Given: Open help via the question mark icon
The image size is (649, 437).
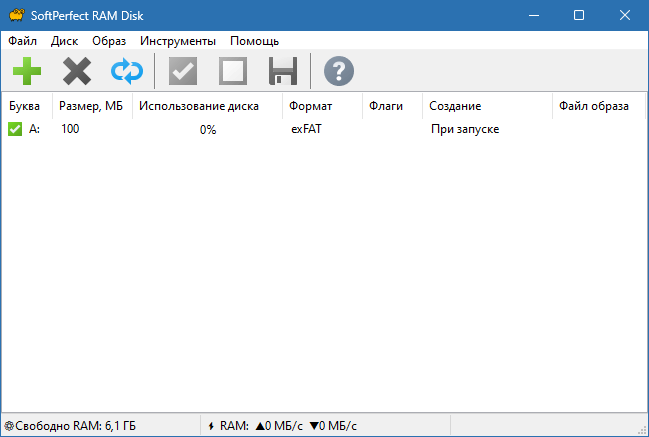Looking at the screenshot, I should pyautogui.click(x=339, y=71).
